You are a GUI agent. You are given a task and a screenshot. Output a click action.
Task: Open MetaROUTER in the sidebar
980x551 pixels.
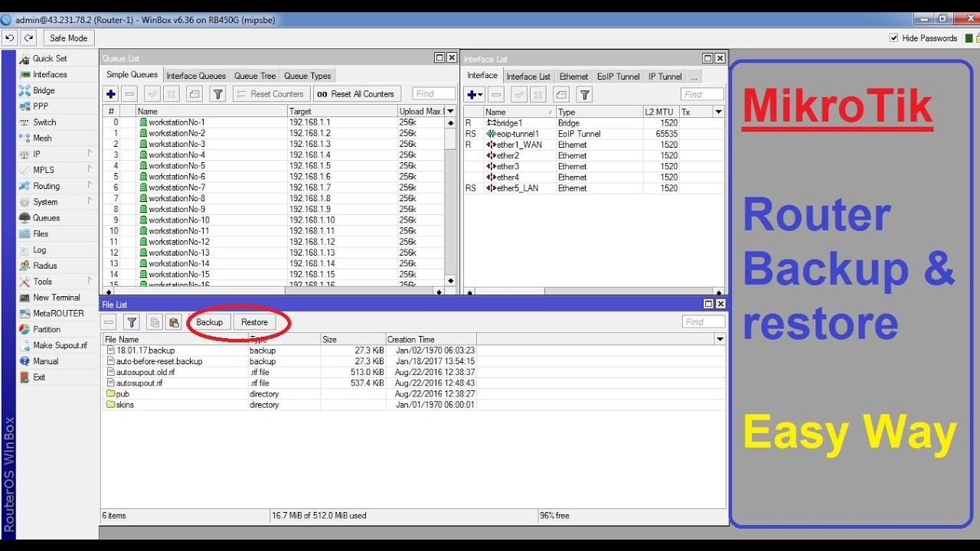coord(58,314)
